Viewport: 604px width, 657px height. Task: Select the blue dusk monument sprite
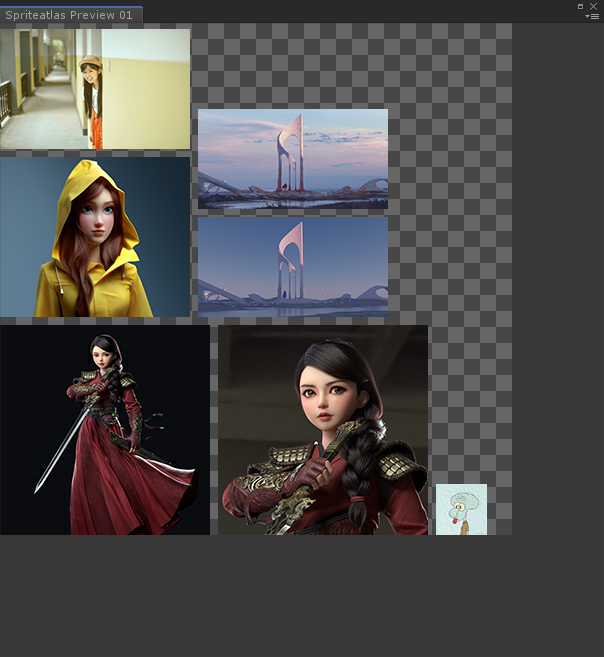click(293, 266)
